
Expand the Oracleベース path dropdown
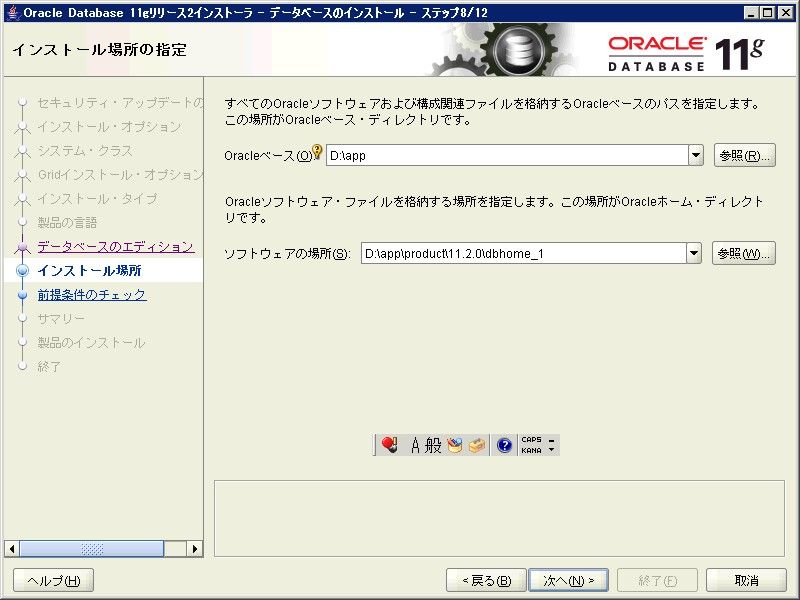coord(696,155)
